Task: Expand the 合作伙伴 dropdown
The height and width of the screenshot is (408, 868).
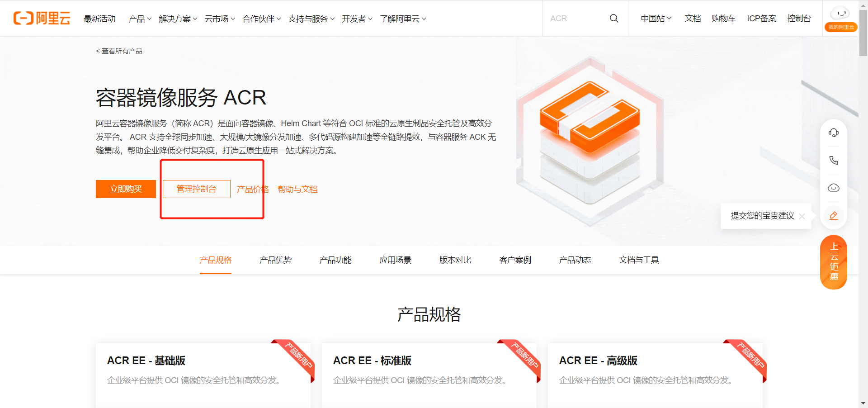Action: pos(262,19)
